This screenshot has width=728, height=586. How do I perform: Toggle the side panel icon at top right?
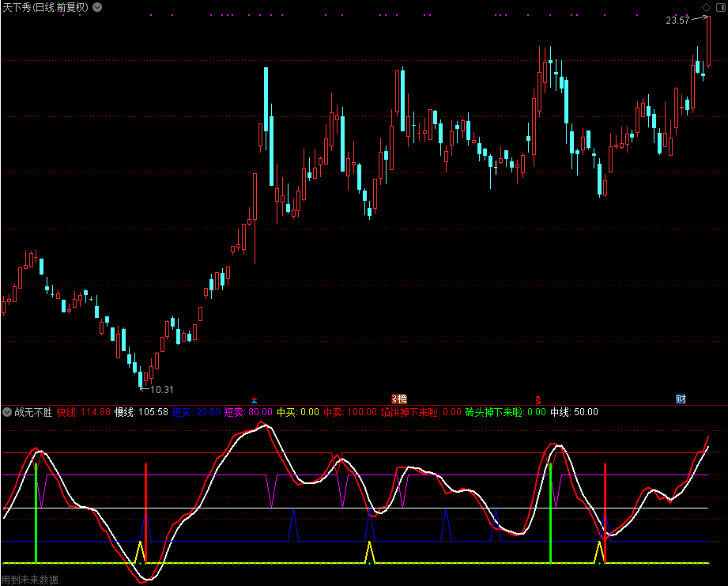coord(719,6)
